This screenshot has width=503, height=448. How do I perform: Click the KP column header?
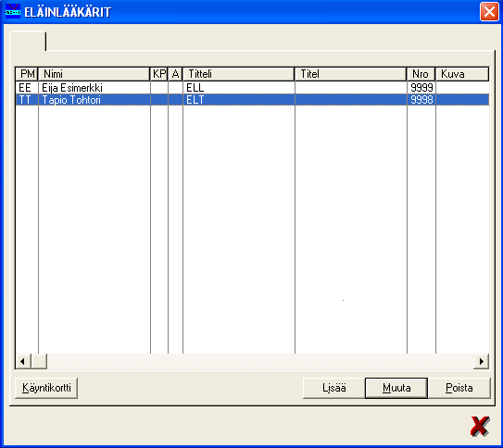pyautogui.click(x=159, y=74)
